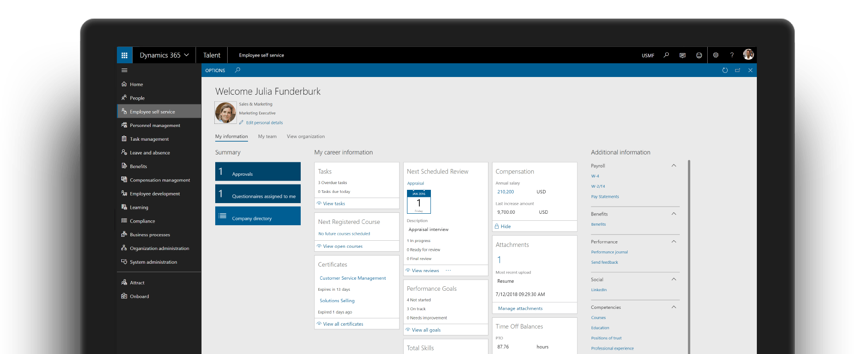Open the Company directory tile

pos(258,216)
